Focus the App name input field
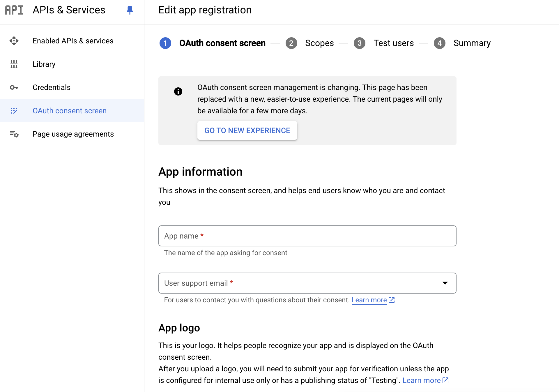 pyautogui.click(x=307, y=236)
